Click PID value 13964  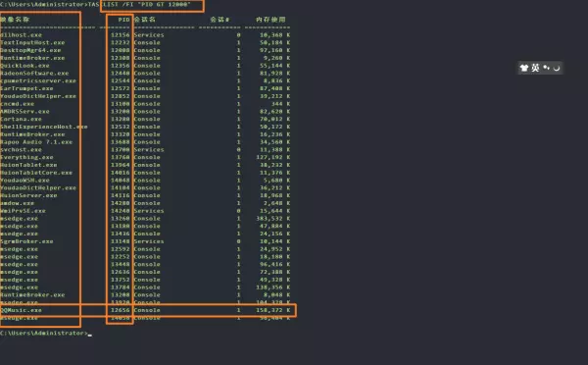pos(120,165)
